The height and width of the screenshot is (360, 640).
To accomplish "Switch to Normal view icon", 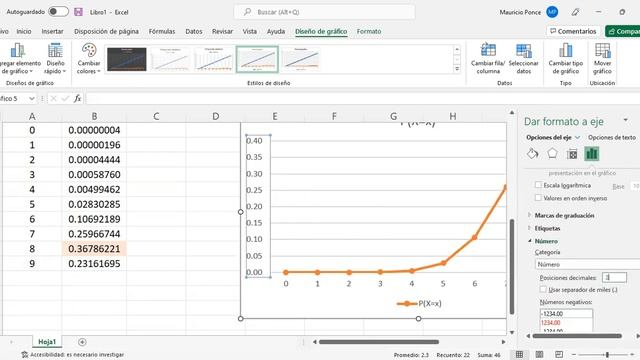I will 519,355.
